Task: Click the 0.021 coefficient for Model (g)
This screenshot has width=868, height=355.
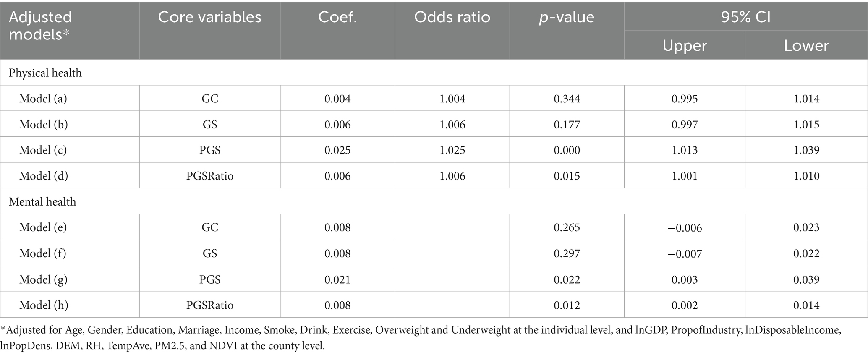Action: (x=337, y=279)
